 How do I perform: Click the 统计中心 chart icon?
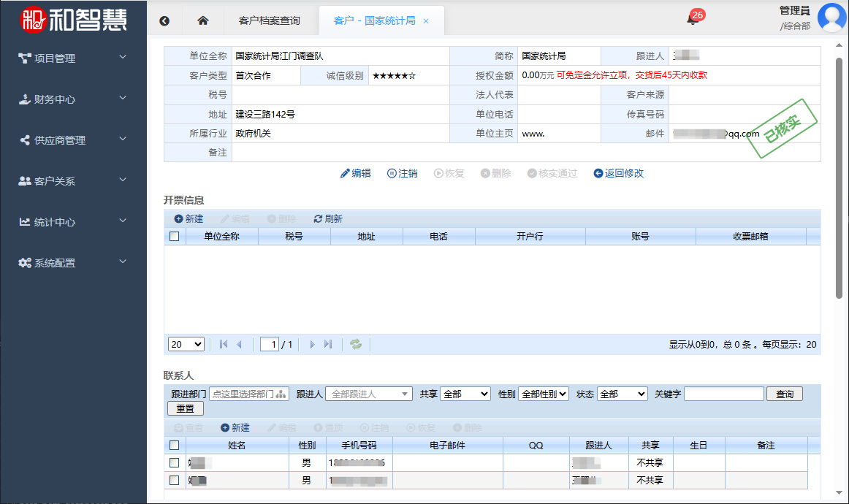[x=25, y=222]
